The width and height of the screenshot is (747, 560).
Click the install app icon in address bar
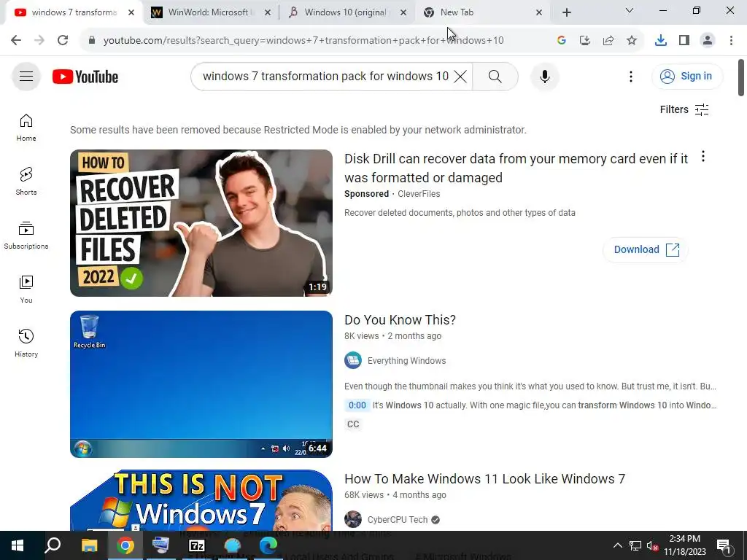click(584, 40)
